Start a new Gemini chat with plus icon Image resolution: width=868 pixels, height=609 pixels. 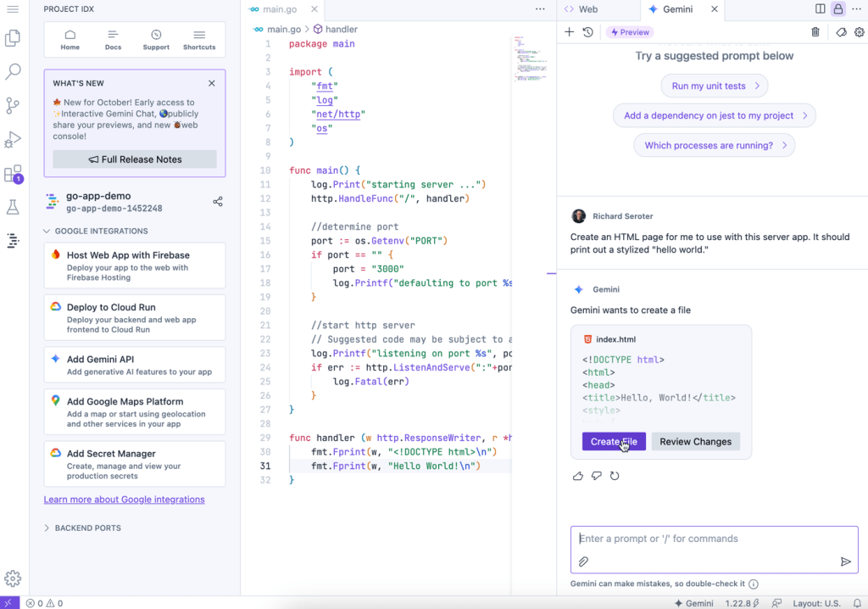pos(570,32)
